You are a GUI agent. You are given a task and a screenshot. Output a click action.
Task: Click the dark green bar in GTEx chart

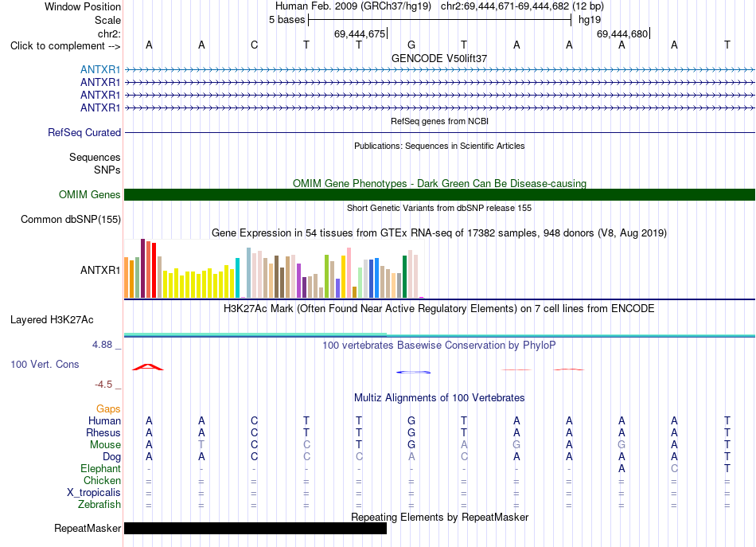(x=404, y=277)
